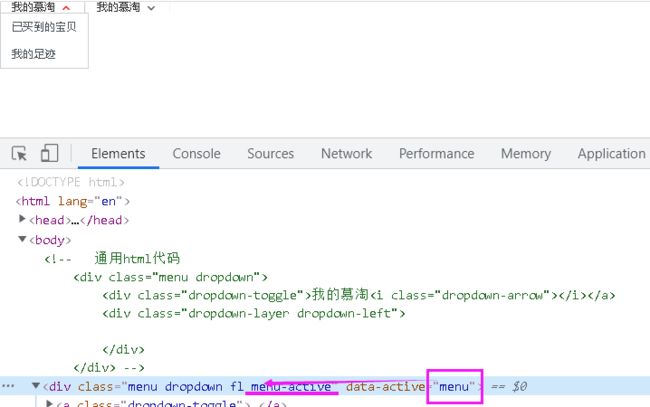Open the Application tab
650x407 pixels.
611,154
